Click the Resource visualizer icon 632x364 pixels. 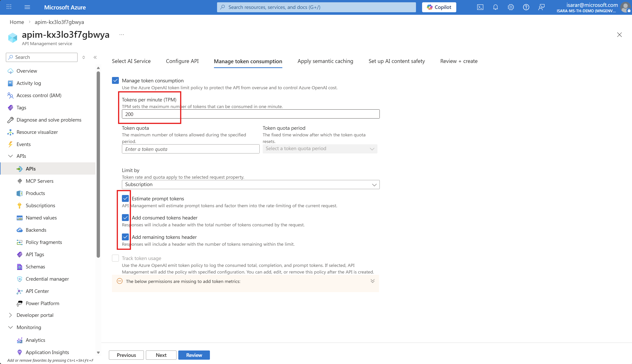pos(10,132)
